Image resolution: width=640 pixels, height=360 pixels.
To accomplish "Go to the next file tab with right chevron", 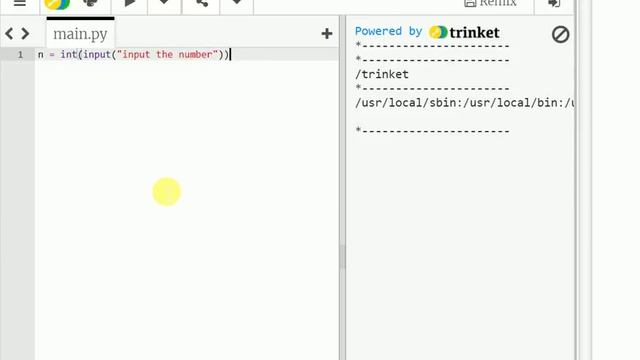I will 25,33.
